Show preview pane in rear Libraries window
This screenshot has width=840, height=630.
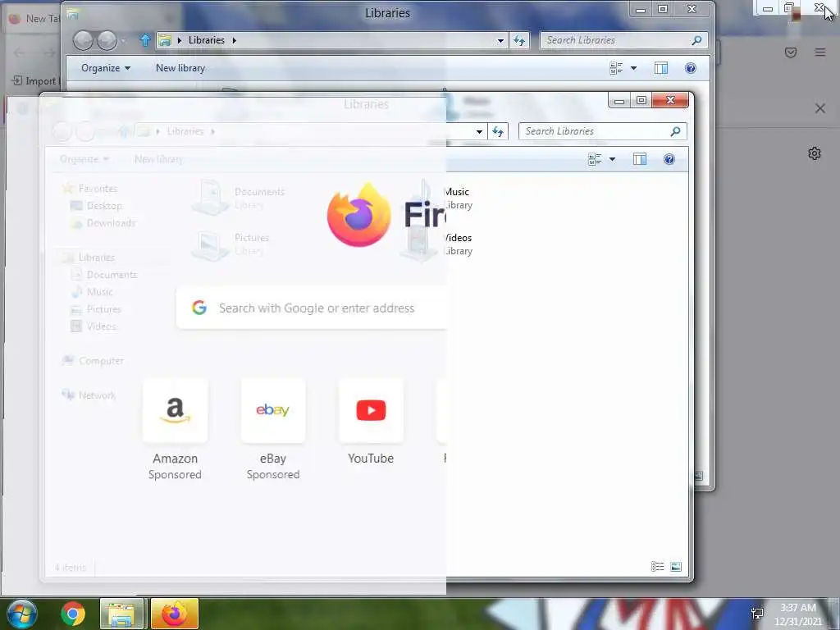click(661, 68)
